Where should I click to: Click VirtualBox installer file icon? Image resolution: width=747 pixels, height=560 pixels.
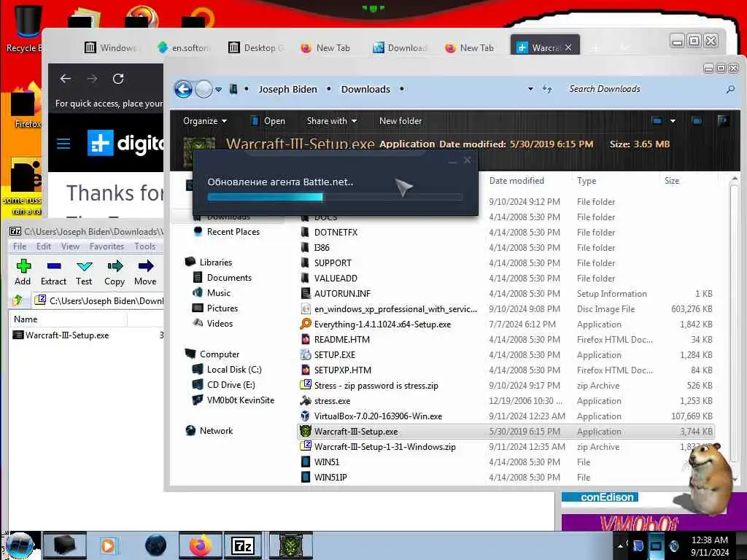pos(306,416)
